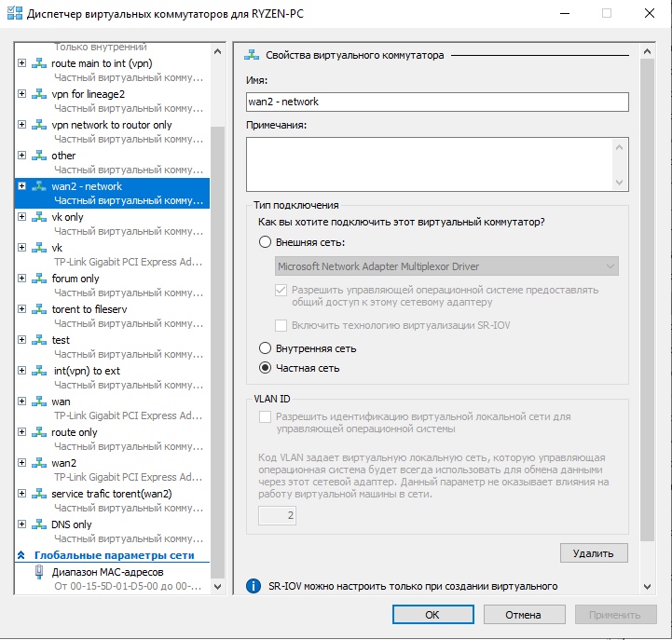
Task: Click the switch icon beside 'service trafic torent(wan2)'
Action: 39,494
